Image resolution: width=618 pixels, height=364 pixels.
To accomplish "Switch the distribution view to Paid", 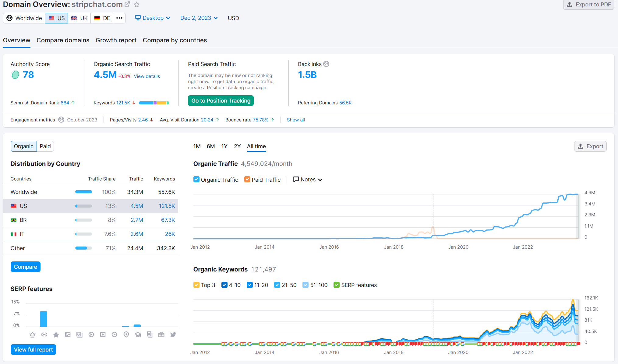I will (x=45, y=146).
